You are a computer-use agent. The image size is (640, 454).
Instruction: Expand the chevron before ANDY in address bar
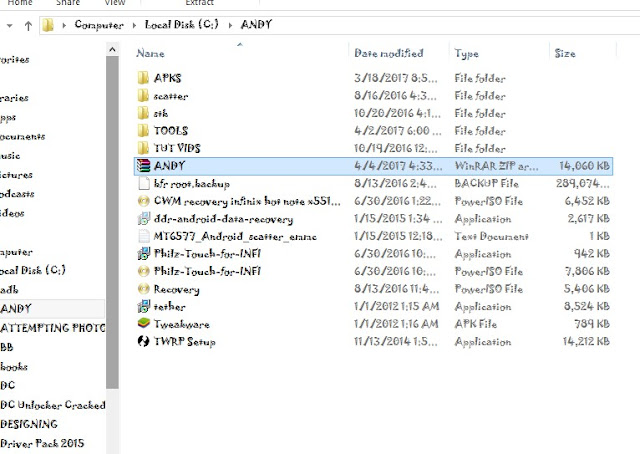coord(230,25)
